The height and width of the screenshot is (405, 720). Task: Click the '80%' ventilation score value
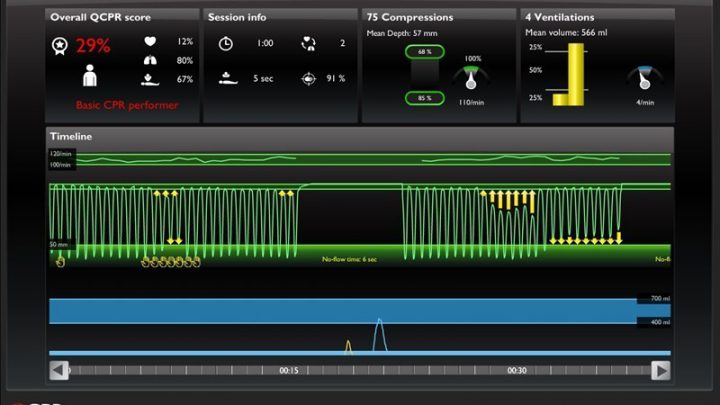pyautogui.click(x=185, y=60)
